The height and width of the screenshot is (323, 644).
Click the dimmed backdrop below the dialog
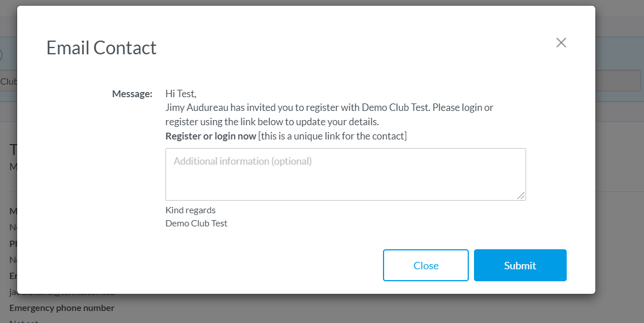tap(322, 309)
